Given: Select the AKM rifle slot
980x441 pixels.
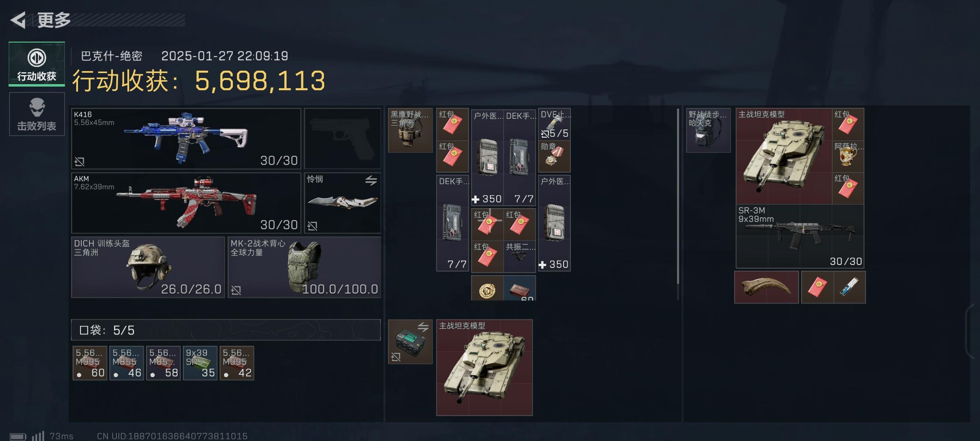Looking at the screenshot, I should [186, 203].
